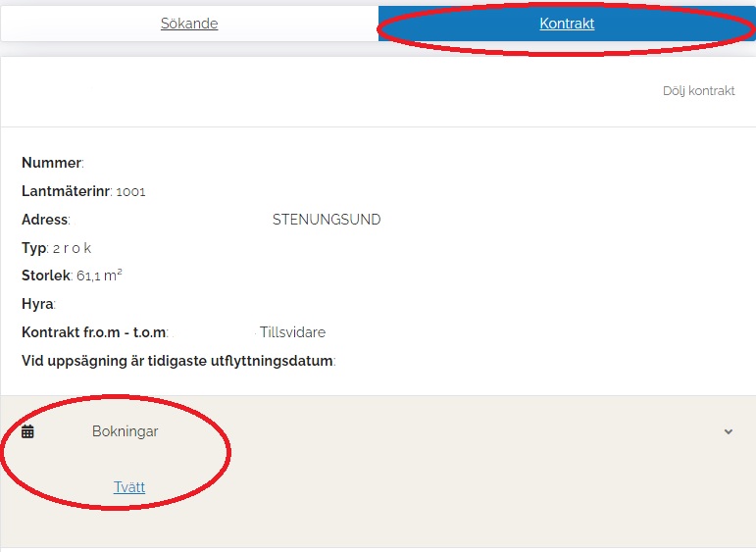This screenshot has width=756, height=552.
Task: Select the Bokningar section header text
Action: pos(125,431)
